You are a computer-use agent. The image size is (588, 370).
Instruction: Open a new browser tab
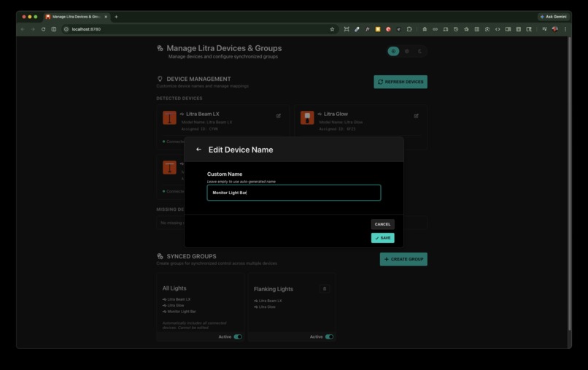[x=116, y=17]
